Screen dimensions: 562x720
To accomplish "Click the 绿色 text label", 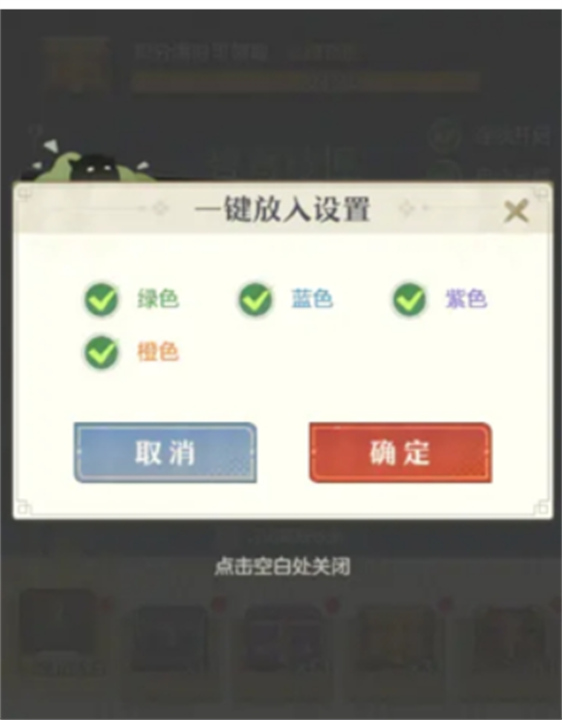I will (x=158, y=298).
